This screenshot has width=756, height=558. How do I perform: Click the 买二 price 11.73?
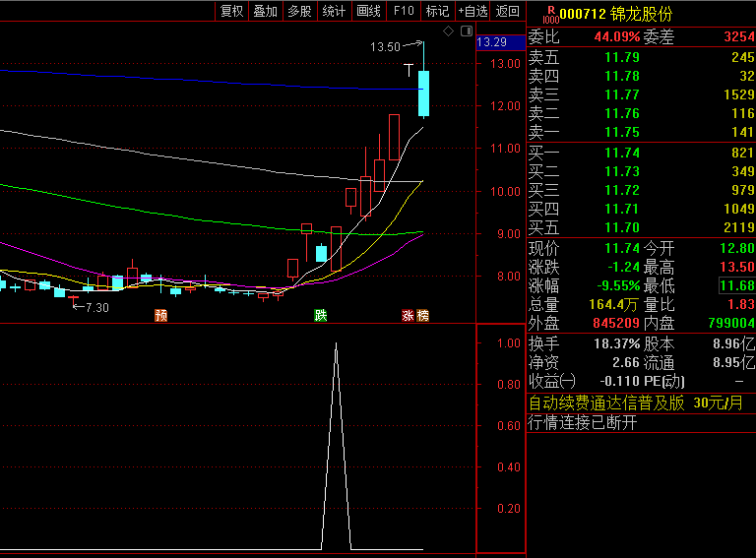point(622,172)
